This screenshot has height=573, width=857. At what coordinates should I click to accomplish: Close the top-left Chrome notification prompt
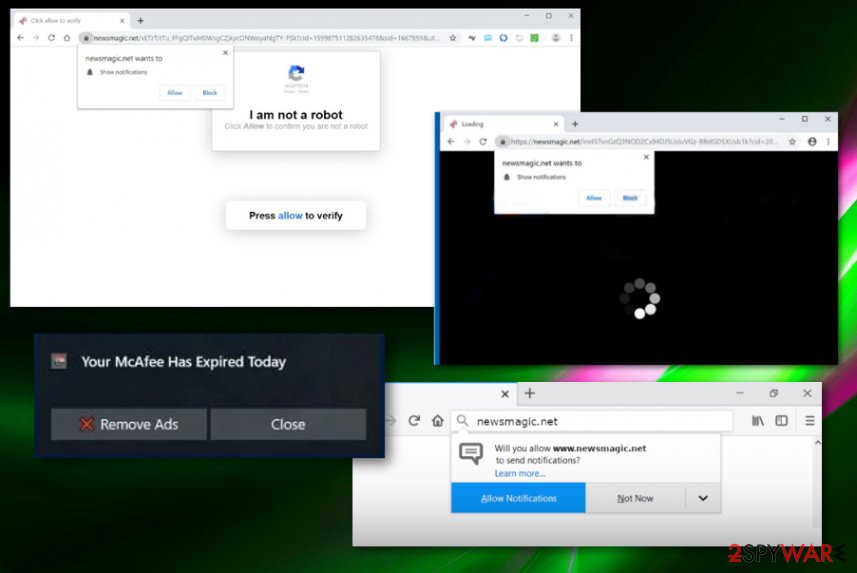coord(225,52)
